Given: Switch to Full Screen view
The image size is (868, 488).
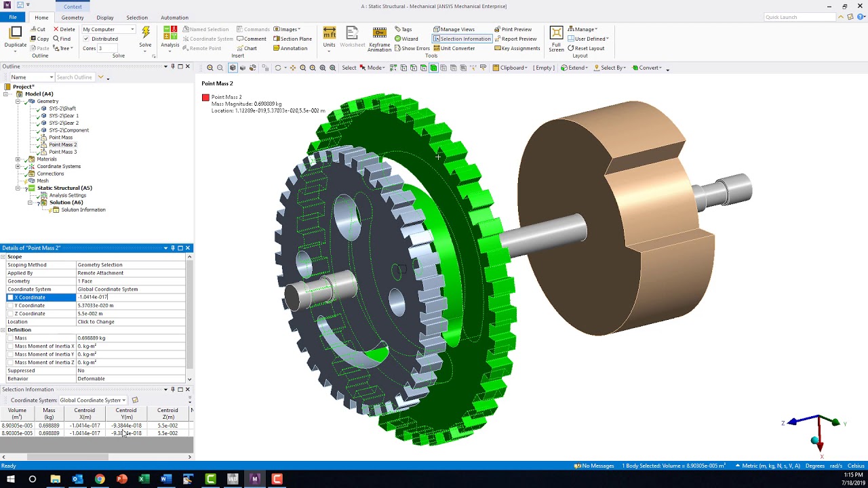Looking at the screenshot, I should pos(556,39).
